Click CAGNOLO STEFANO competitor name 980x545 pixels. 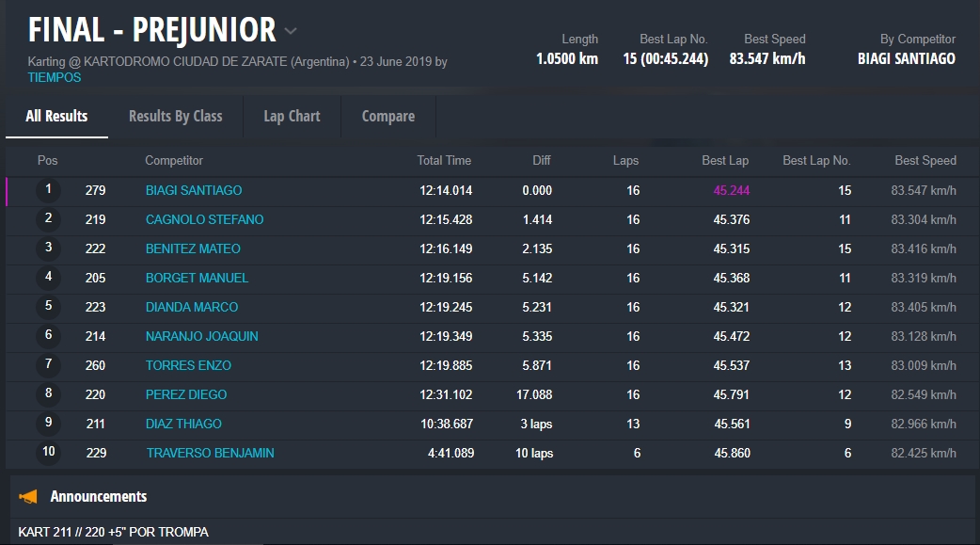[204, 219]
